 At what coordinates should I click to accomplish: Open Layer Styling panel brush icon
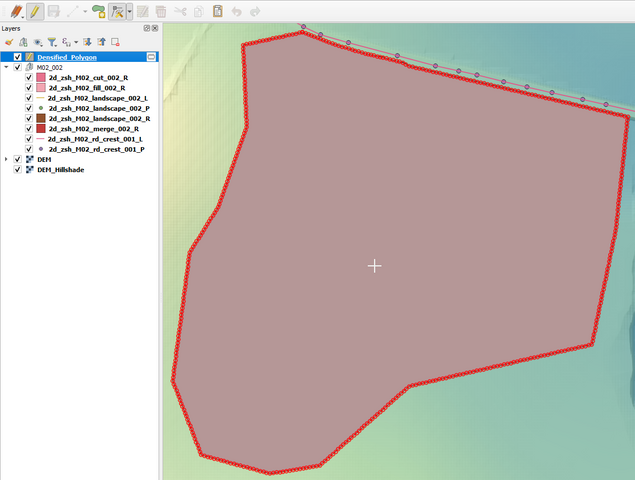click(x=9, y=42)
